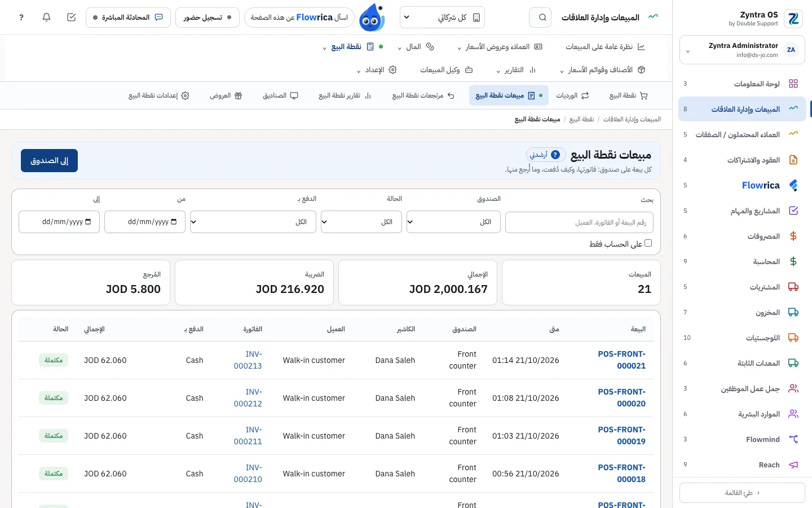Viewport: 812px width, 508px height.
Task: Open المشتريات purchases in sidebar
Action: click(x=742, y=287)
